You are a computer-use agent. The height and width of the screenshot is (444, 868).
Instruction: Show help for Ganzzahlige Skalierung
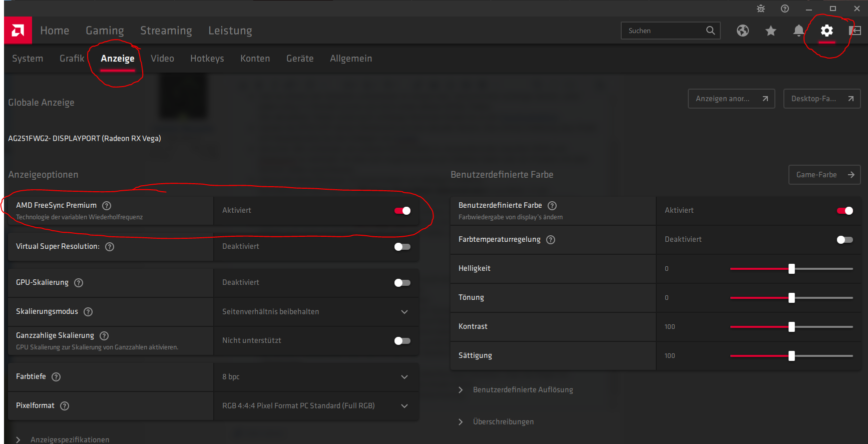coord(104,336)
